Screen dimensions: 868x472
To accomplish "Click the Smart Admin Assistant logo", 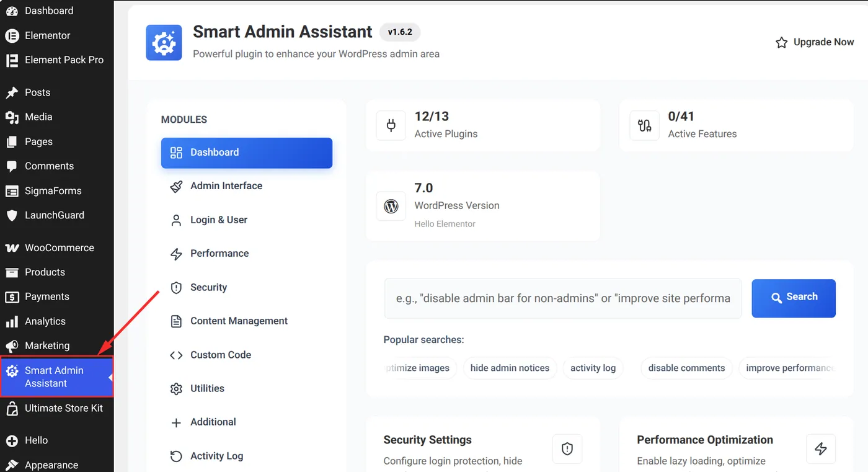I will click(164, 43).
